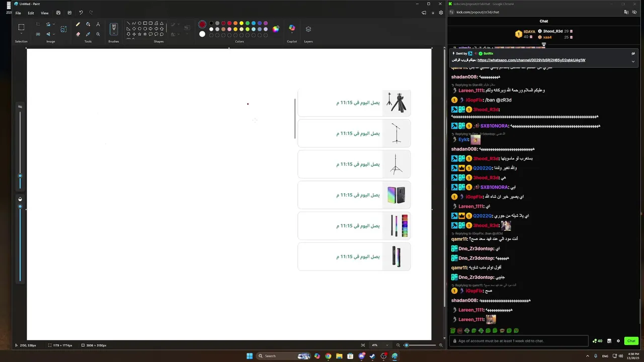Screen dimensions: 644x362
Task: Click the Chrome site information icon
Action: tap(451, 12)
